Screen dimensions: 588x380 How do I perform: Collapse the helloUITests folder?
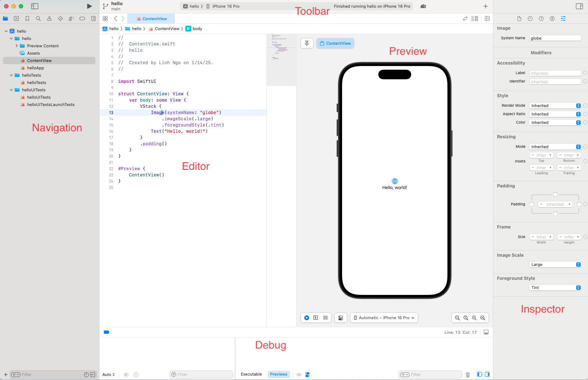click(11, 90)
